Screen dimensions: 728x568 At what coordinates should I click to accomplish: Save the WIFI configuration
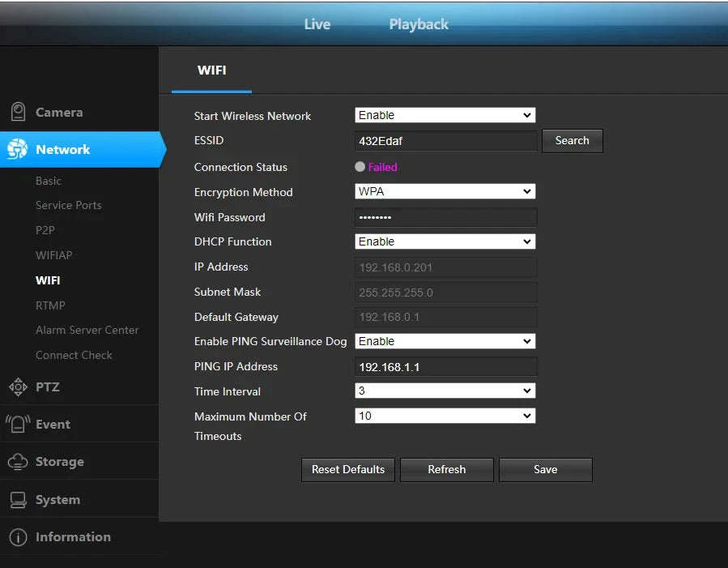coord(545,469)
